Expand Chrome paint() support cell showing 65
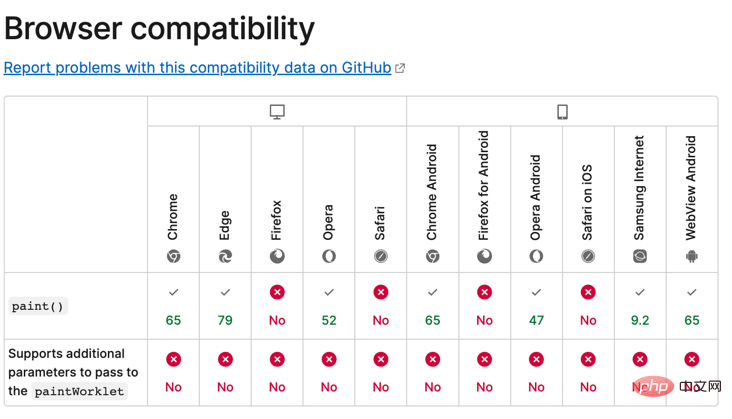This screenshot has height=419, width=732. [173, 306]
